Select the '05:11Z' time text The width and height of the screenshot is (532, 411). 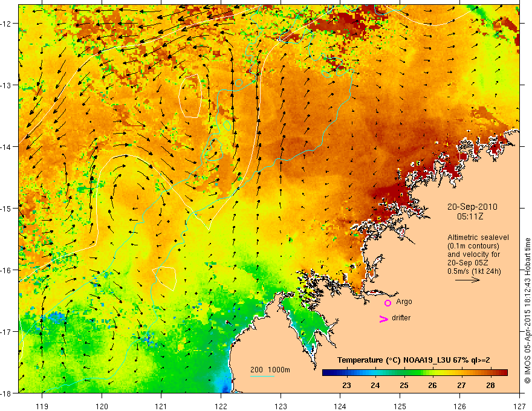click(470, 216)
